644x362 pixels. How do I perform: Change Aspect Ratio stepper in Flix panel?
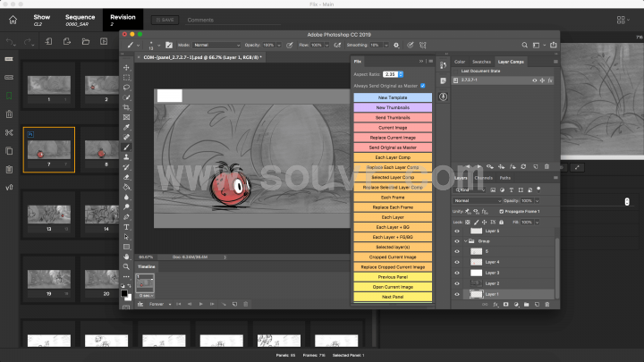tap(401, 74)
